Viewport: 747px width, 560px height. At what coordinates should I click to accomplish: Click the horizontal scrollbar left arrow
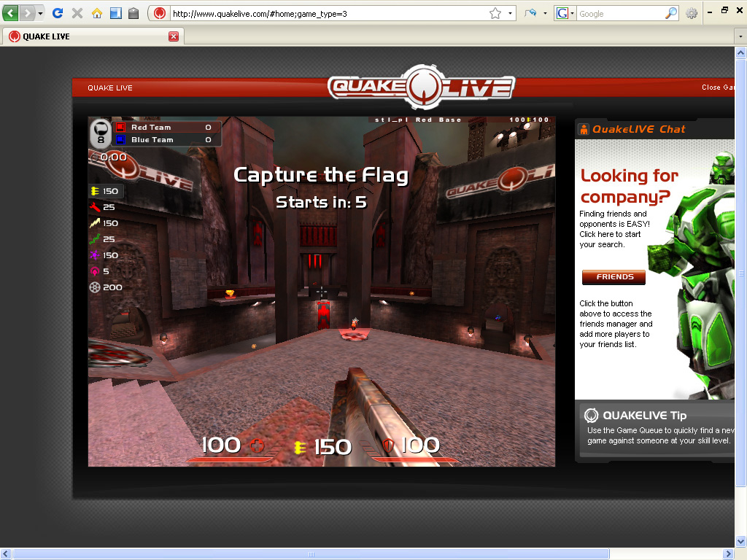pyautogui.click(x=6, y=554)
